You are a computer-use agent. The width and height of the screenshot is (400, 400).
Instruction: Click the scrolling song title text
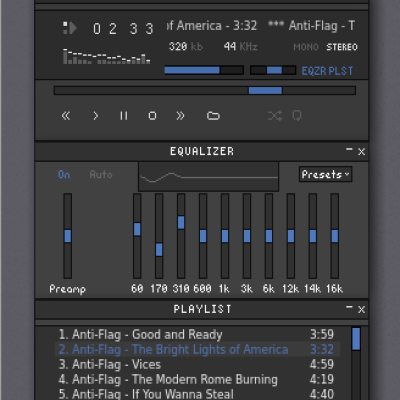pyautogui.click(x=261, y=26)
